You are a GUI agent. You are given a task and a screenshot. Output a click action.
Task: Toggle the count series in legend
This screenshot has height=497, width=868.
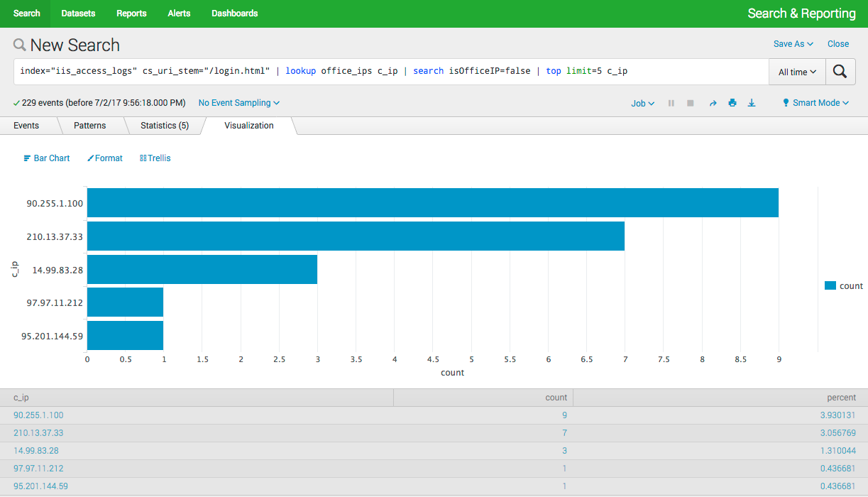844,285
